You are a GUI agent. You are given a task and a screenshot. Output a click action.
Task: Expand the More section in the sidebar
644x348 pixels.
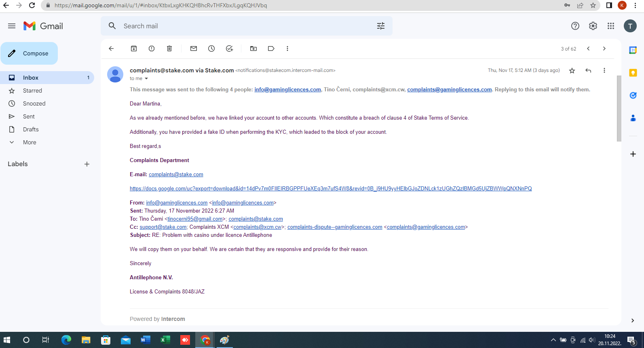(x=30, y=142)
